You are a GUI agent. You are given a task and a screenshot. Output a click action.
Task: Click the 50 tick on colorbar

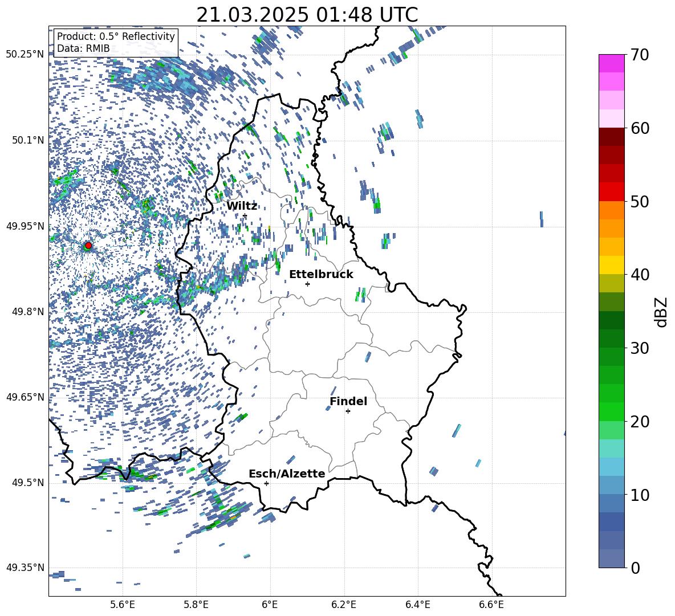[x=640, y=202]
